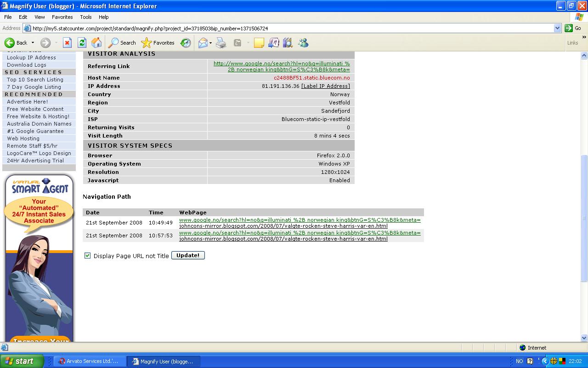Open the Favorites menu
The width and height of the screenshot is (588, 368).
click(x=62, y=17)
